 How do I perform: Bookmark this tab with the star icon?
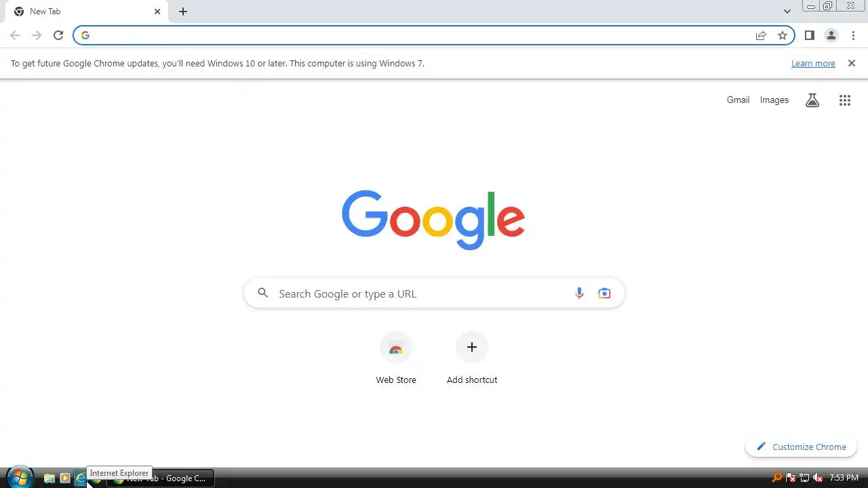click(x=783, y=35)
